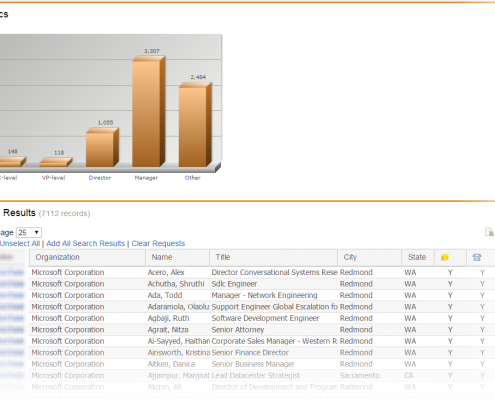Screen dimensions: 495x400
Task: Click the Manager axis label
Action: coord(146,178)
